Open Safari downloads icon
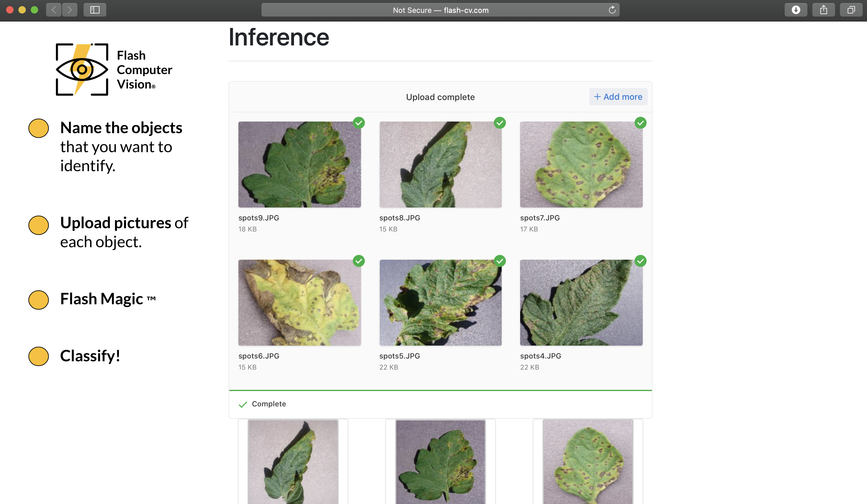 click(x=795, y=10)
